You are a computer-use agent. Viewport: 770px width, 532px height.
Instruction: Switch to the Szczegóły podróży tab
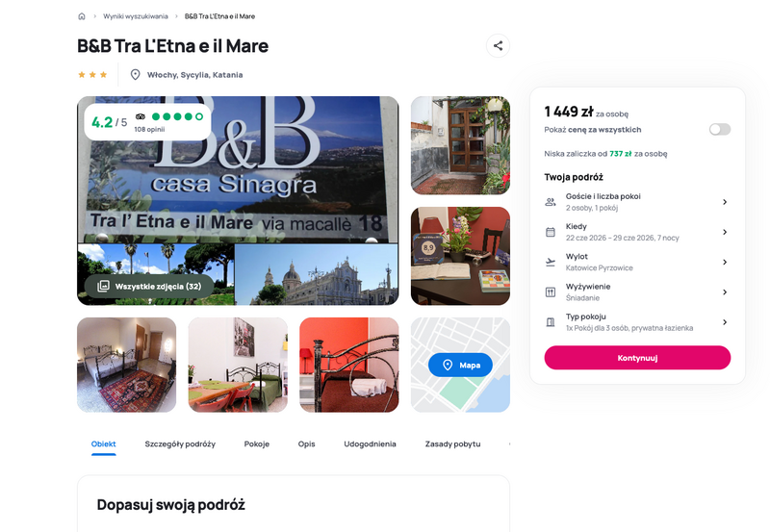pyautogui.click(x=180, y=443)
